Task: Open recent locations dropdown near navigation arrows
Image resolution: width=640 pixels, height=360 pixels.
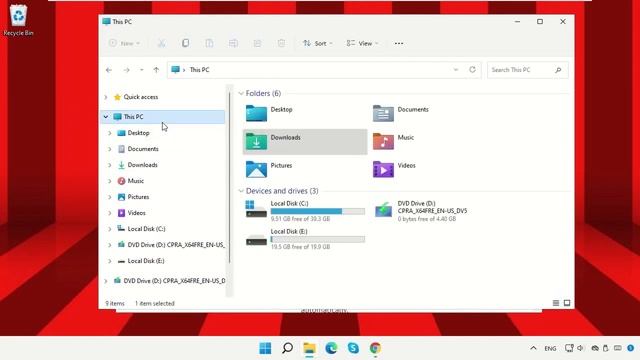Action: pos(142,70)
